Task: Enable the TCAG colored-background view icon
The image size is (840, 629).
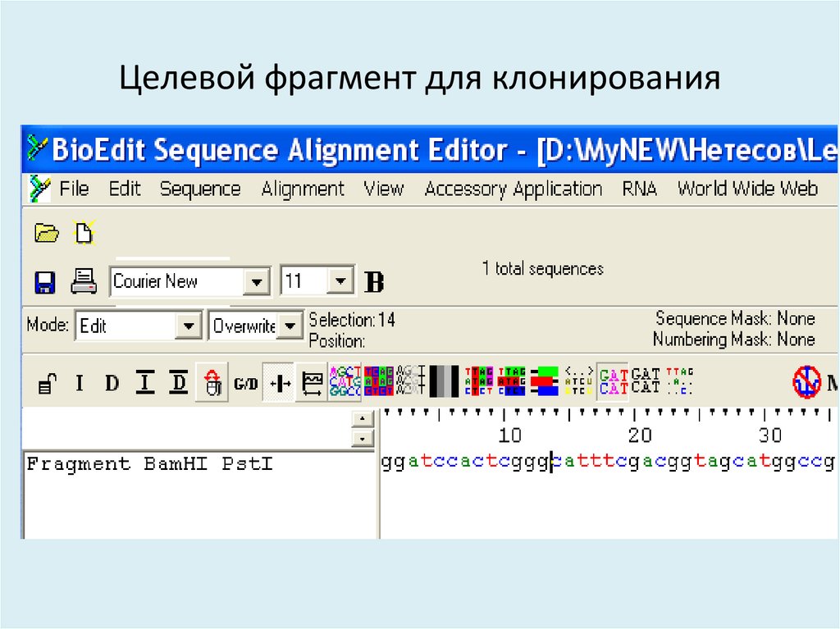Action: [x=379, y=381]
